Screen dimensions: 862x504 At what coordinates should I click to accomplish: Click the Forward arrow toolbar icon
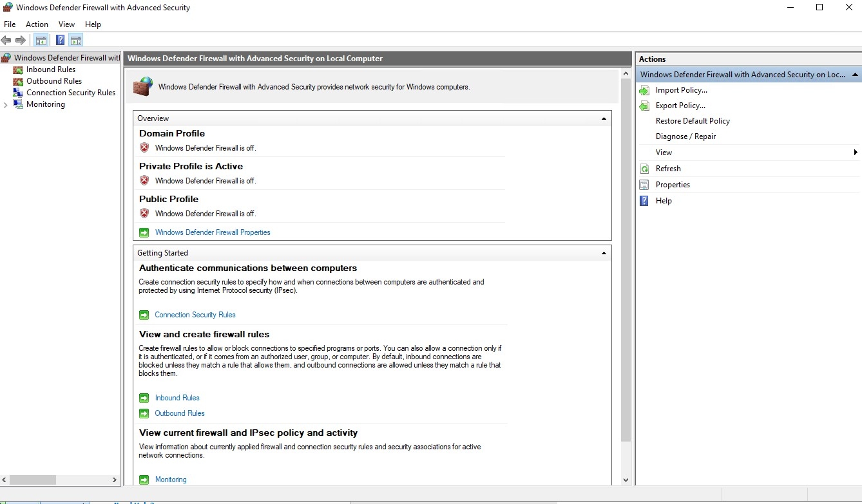pos(21,41)
